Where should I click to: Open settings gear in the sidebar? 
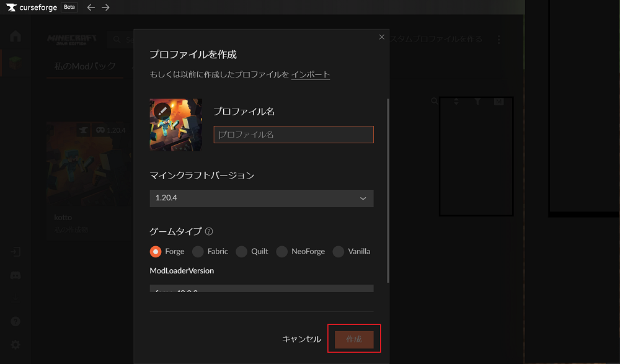click(15, 345)
